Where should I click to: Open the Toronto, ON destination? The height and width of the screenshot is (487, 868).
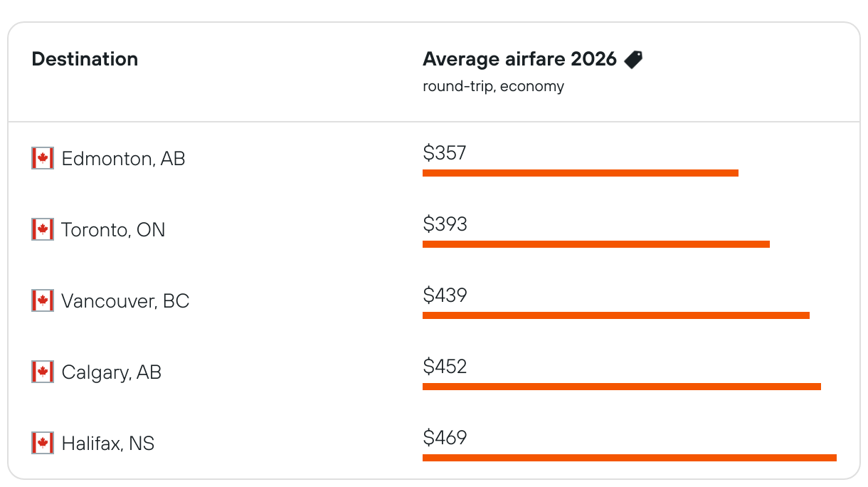tap(113, 230)
